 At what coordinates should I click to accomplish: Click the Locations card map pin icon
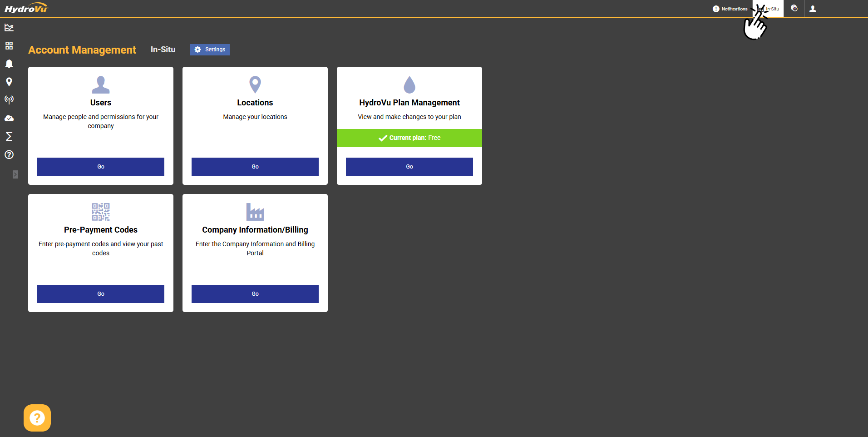point(255,84)
